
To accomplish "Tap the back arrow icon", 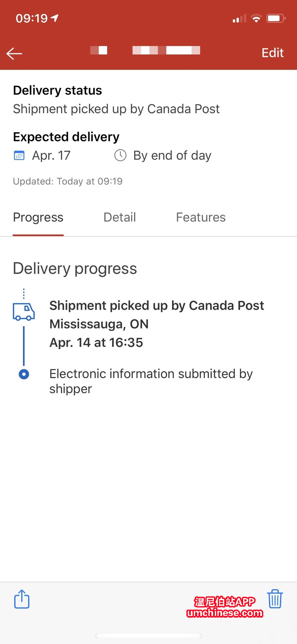I will [14, 53].
